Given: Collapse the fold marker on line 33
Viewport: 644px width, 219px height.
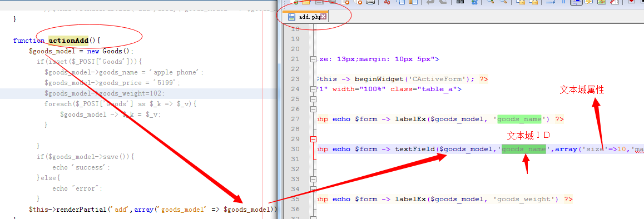Looking at the screenshot, I should [313, 179].
